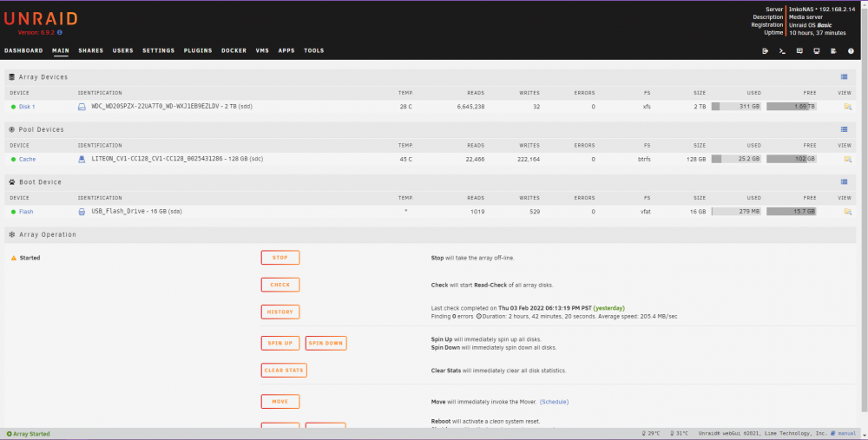This screenshot has height=440, width=868.
Task: Click the Help question mark icon
Action: [x=851, y=51]
